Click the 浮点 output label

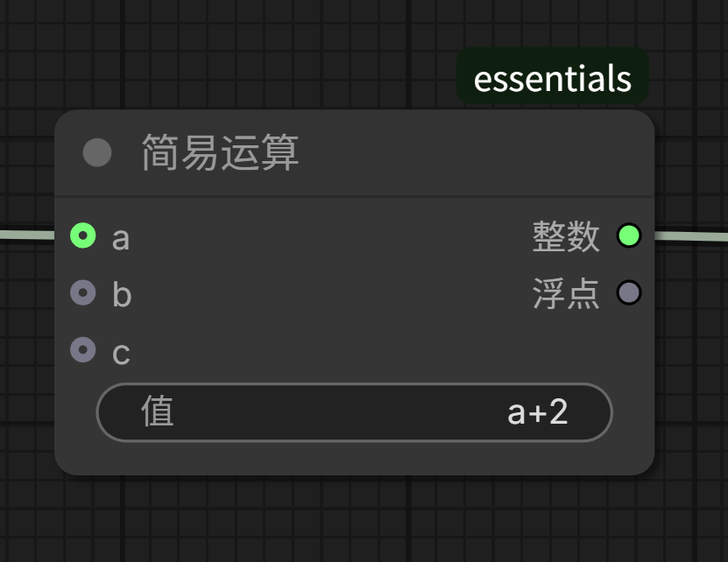point(566,294)
